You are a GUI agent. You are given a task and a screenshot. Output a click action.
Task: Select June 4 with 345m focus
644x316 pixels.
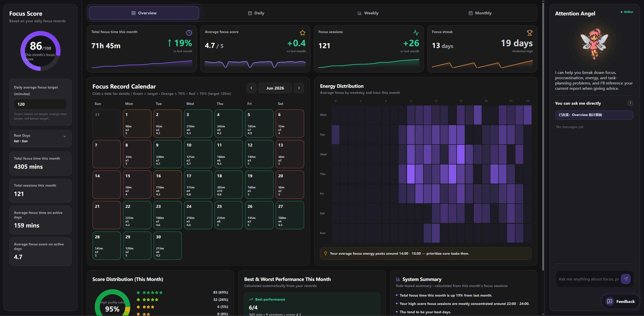point(229,124)
